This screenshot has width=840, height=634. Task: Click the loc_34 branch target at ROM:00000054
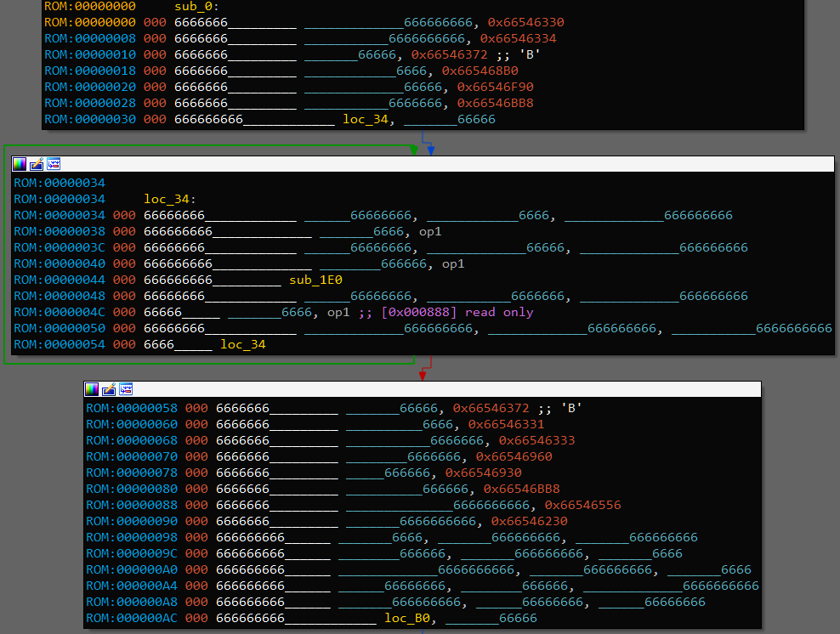(243, 344)
